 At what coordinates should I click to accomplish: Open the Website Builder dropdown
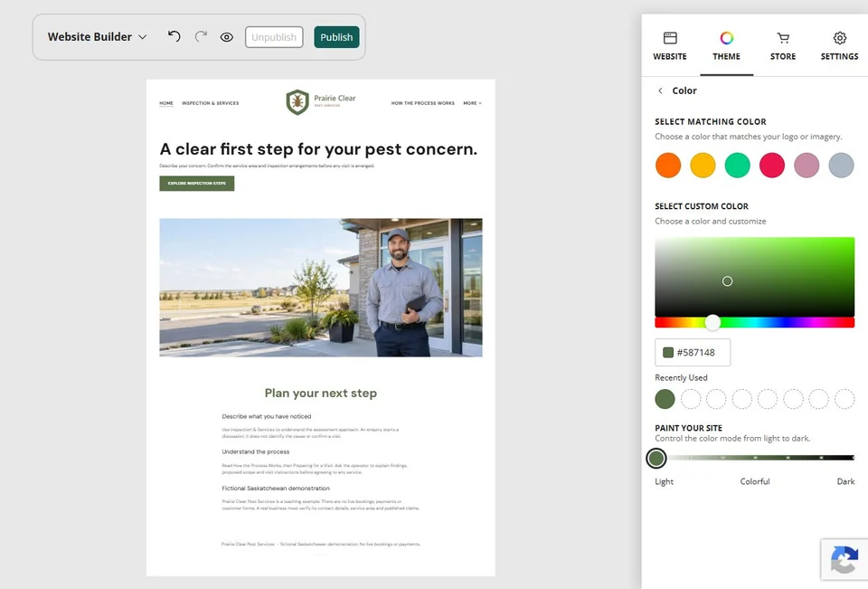click(97, 36)
